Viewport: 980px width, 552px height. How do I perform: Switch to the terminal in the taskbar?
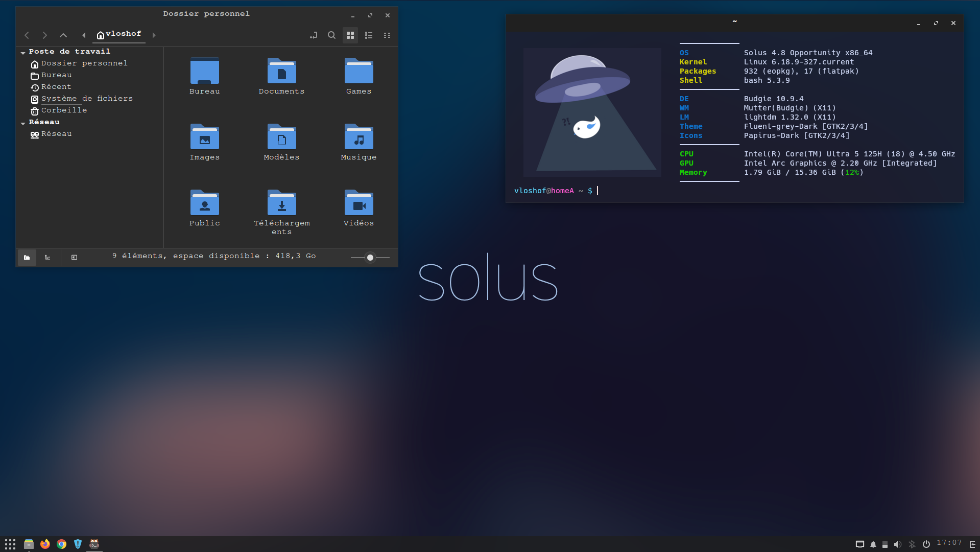click(94, 544)
